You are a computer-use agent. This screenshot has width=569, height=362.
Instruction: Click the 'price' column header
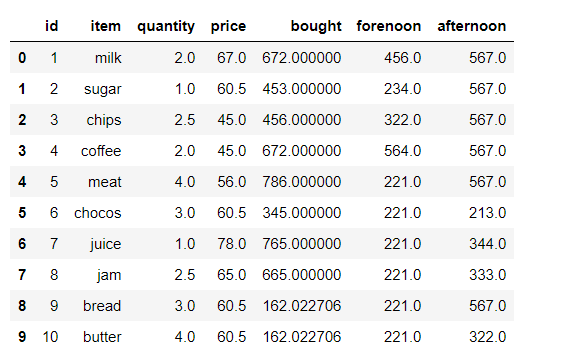[228, 27]
